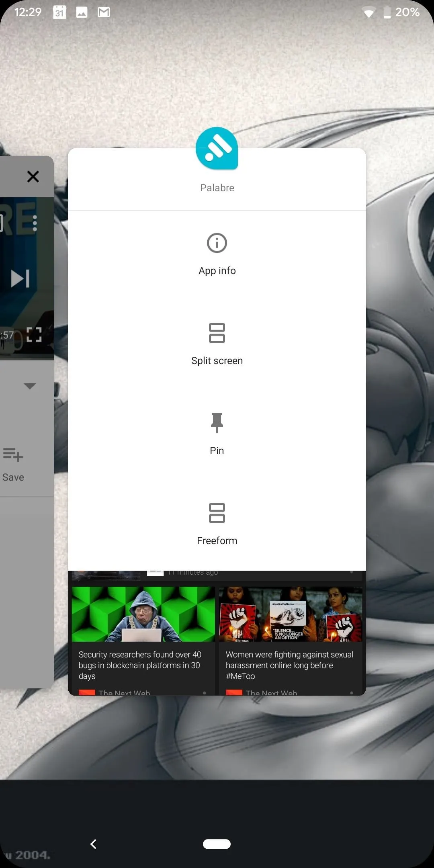The image size is (434, 868).
Task: Tap the App info circle icon
Action: (217, 243)
